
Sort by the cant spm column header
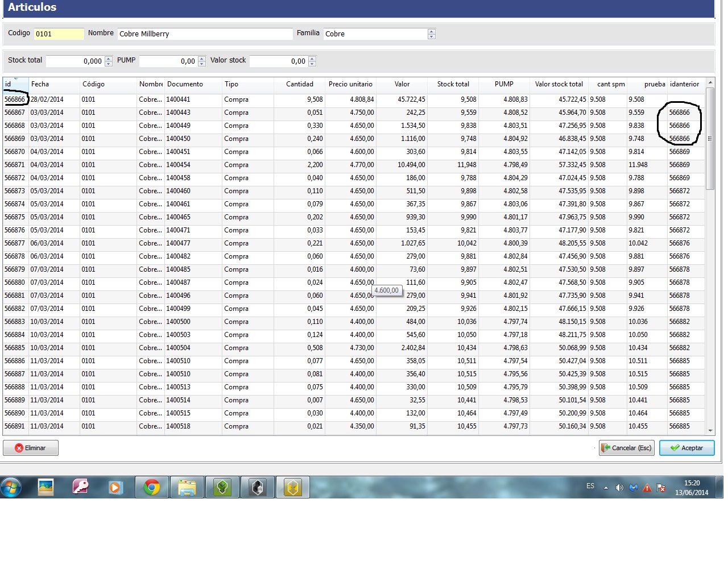coord(607,84)
